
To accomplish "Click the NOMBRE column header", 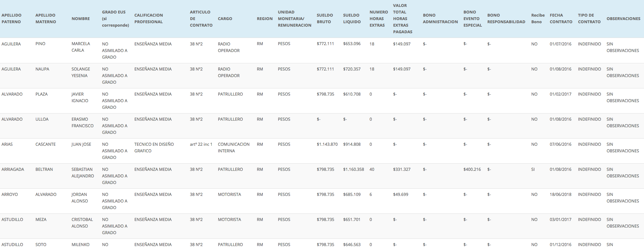I will pyautogui.click(x=81, y=19).
